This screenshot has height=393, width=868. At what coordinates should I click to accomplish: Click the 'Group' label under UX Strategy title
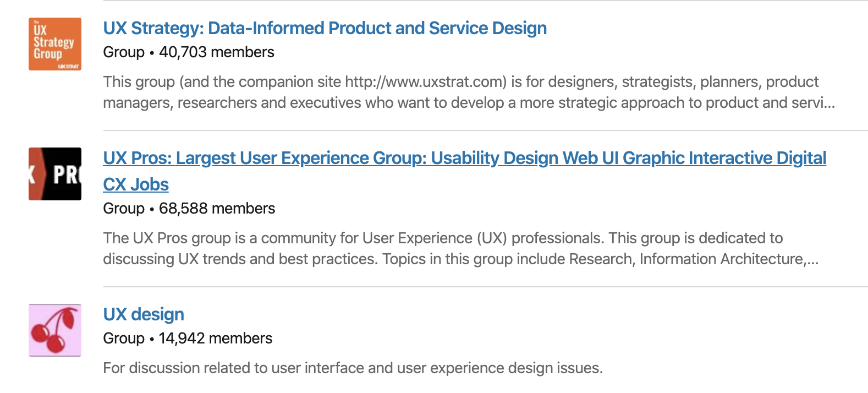[x=124, y=52]
